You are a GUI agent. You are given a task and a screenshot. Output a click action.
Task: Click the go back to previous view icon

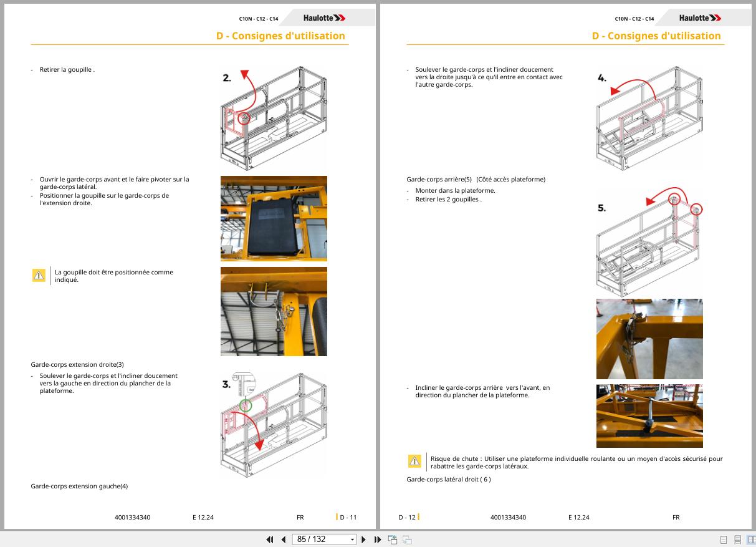click(393, 540)
